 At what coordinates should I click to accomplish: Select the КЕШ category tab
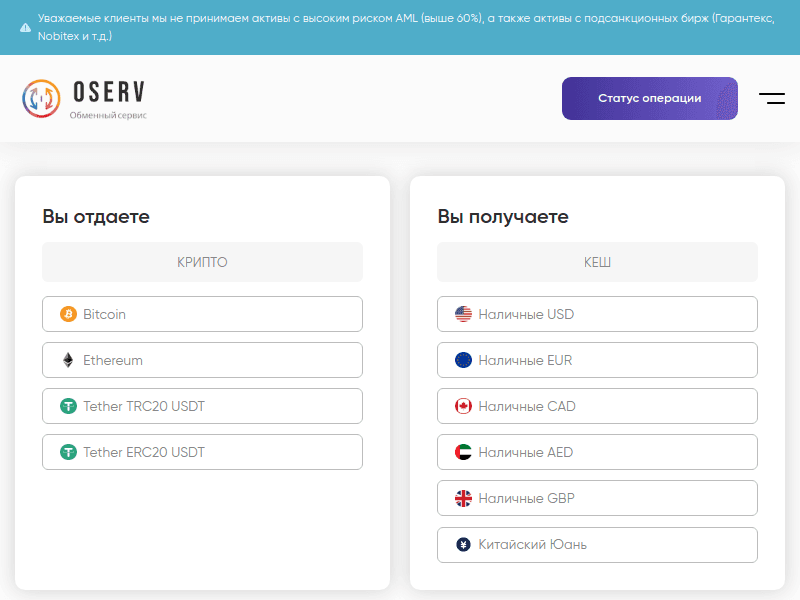(x=597, y=262)
